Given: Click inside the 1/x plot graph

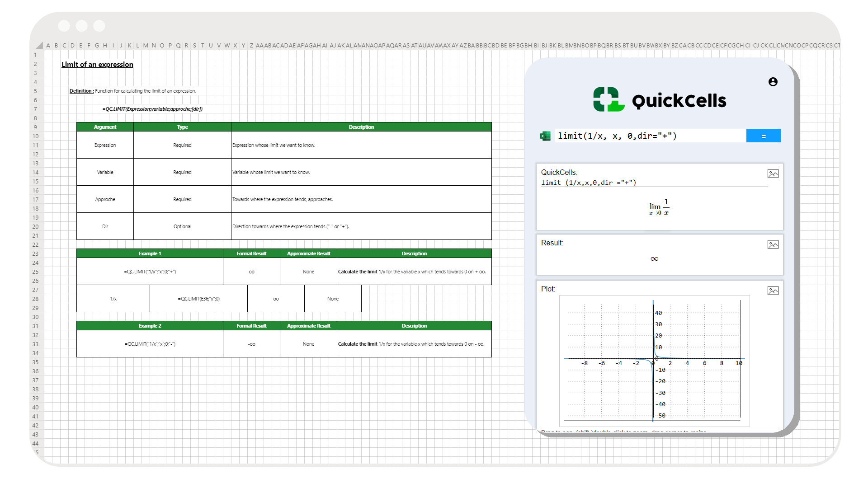Looking at the screenshot, I should click(x=653, y=359).
